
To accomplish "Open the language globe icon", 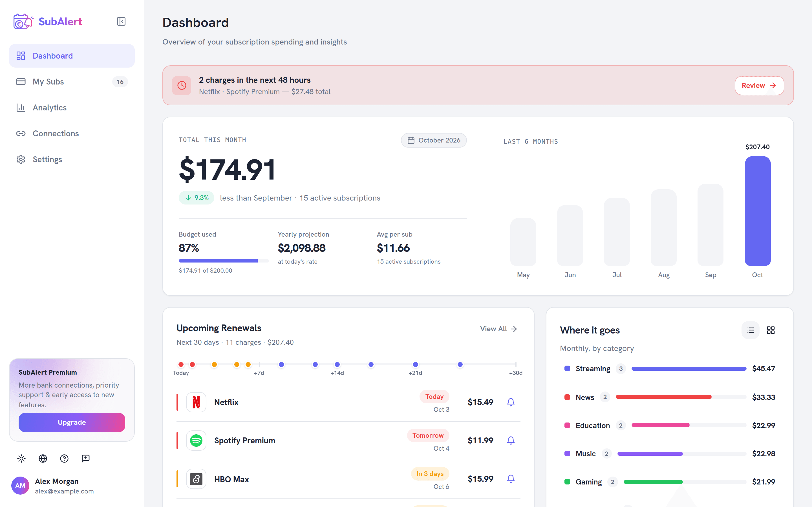I will coord(43,458).
